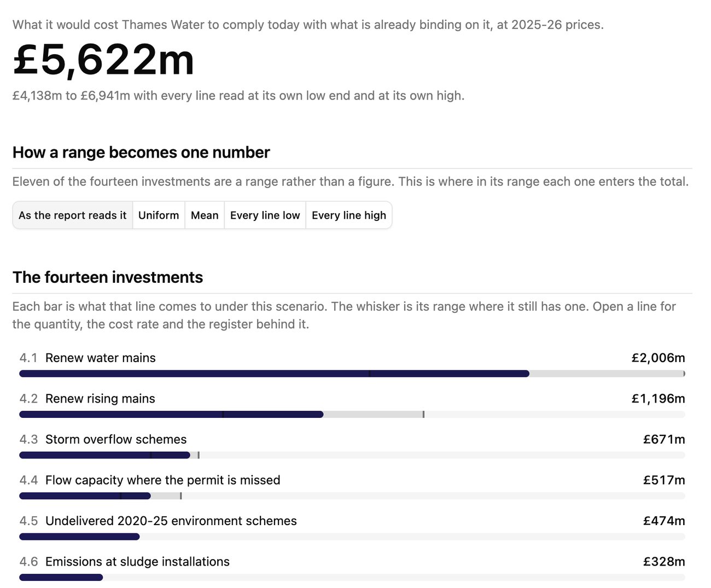Click the Renew rising mains range bar
711x588 pixels.
coord(352,415)
